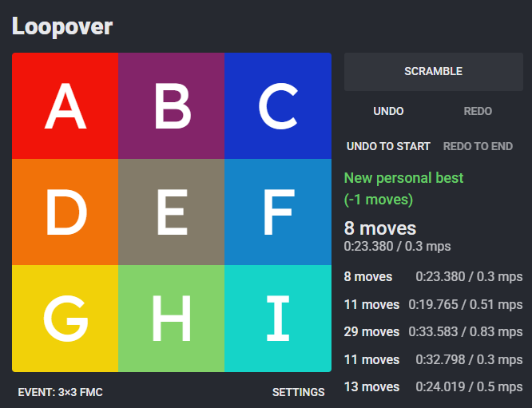Image resolution: width=532 pixels, height=408 pixels.
Task: Select the 0:19.765 history entry
Action: (433, 304)
